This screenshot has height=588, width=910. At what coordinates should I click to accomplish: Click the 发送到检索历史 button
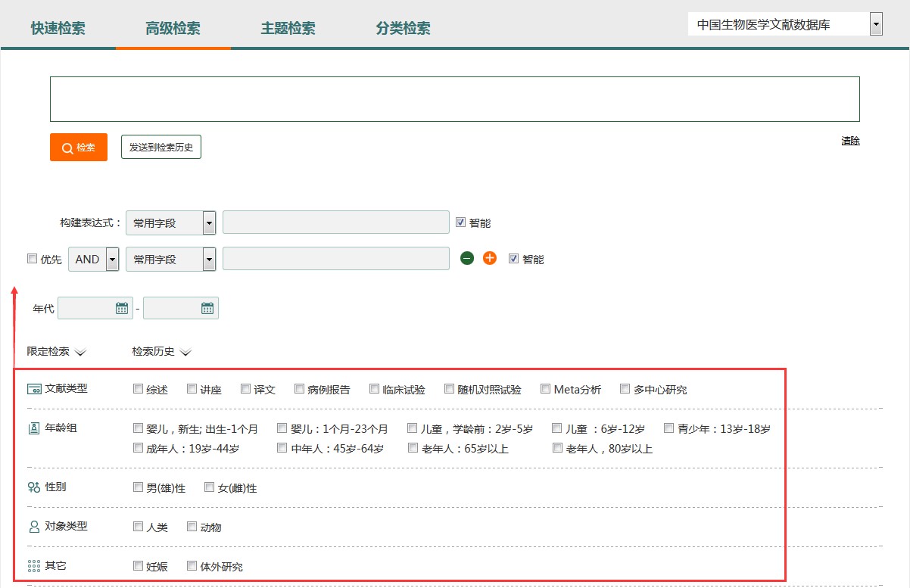[161, 148]
